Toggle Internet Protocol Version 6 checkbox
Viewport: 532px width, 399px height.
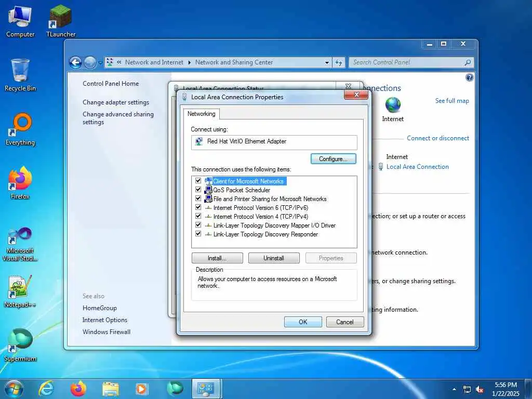pos(198,207)
